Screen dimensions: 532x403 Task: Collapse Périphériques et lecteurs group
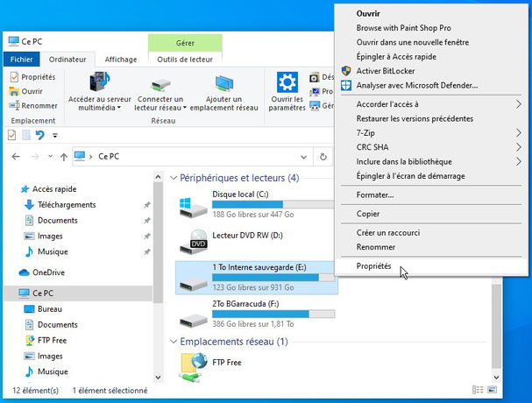point(174,178)
